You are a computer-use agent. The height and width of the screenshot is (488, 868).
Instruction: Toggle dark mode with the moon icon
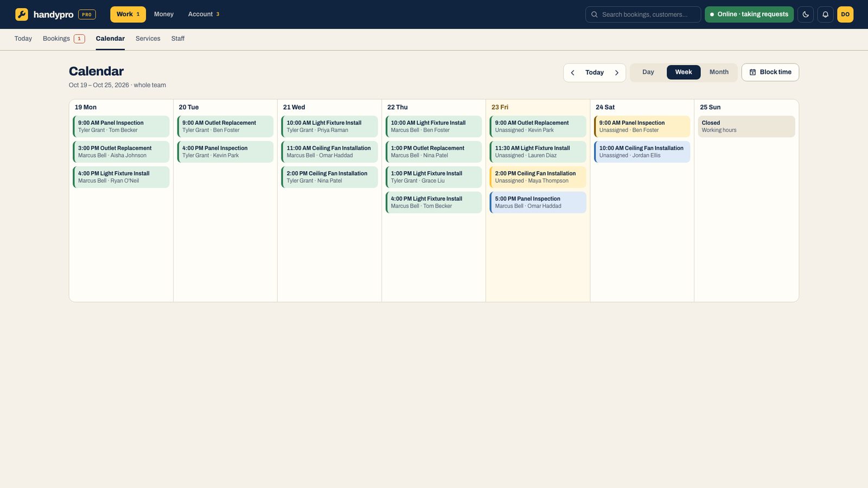[x=806, y=14]
